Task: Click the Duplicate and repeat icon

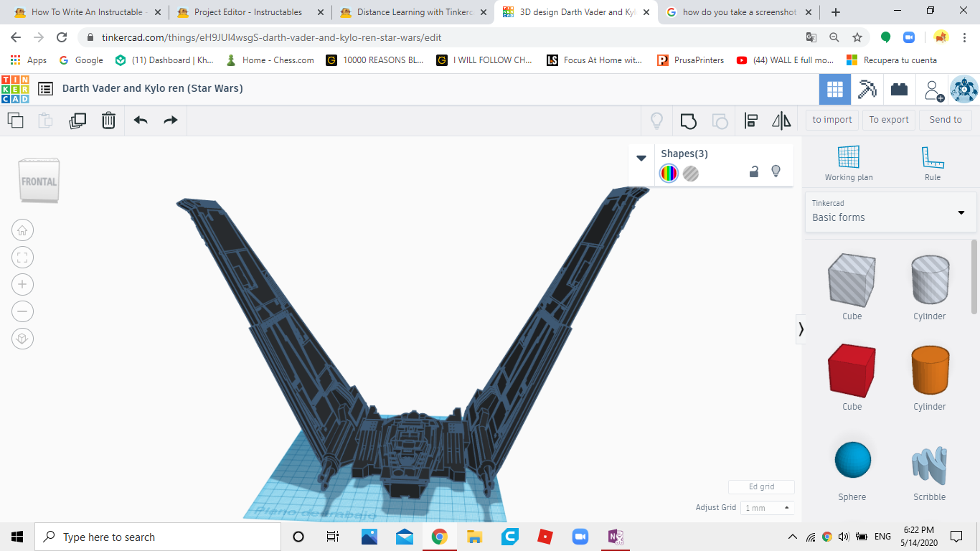Action: [x=77, y=121]
